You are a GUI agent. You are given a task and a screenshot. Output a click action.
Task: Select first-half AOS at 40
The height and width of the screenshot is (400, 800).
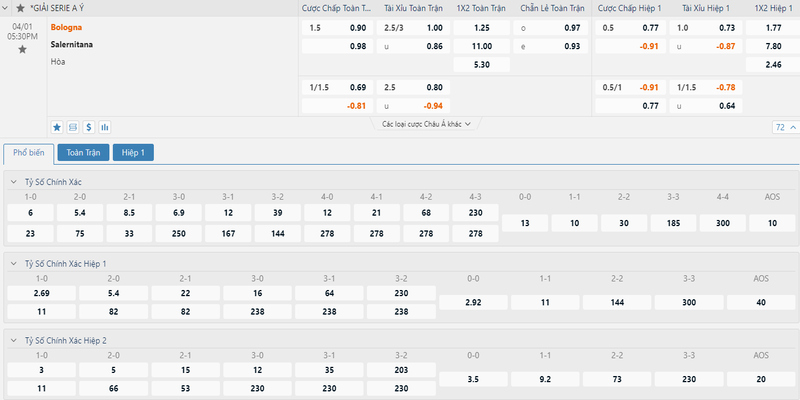coord(761,303)
